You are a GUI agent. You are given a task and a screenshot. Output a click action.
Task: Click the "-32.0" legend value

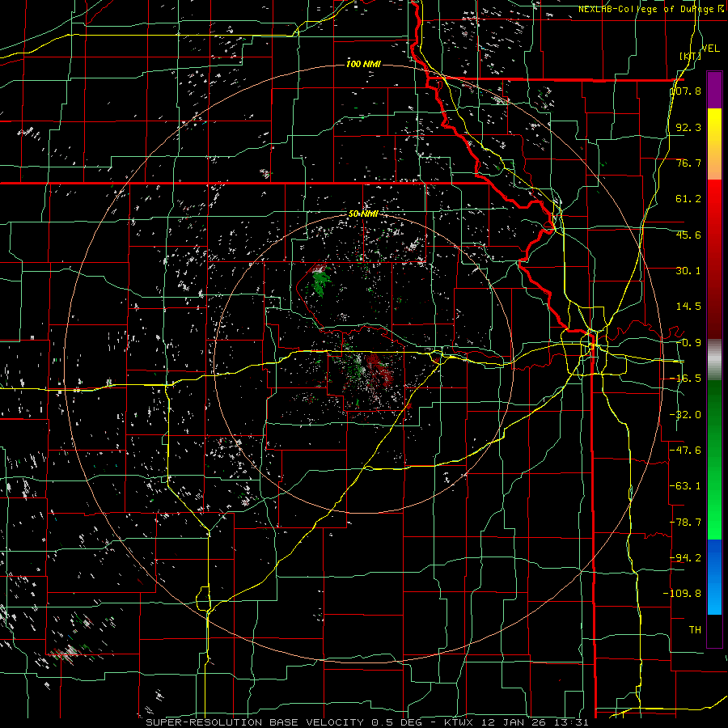tap(685, 415)
